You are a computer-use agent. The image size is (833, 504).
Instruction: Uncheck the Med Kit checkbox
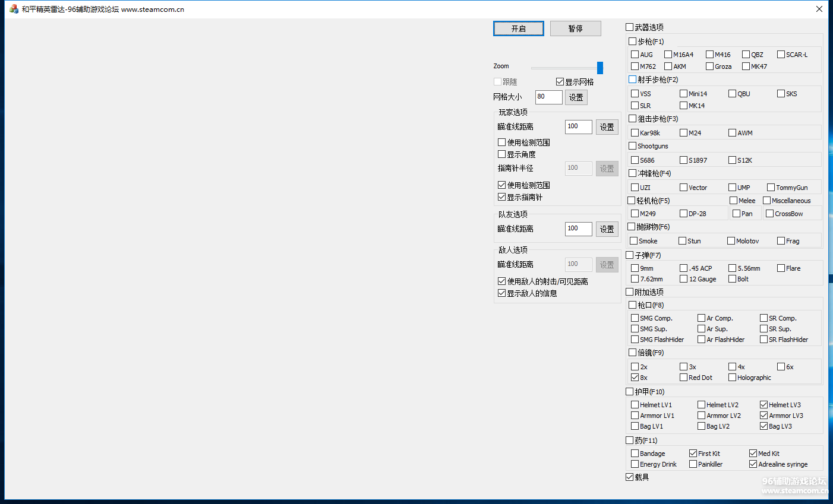(x=753, y=454)
